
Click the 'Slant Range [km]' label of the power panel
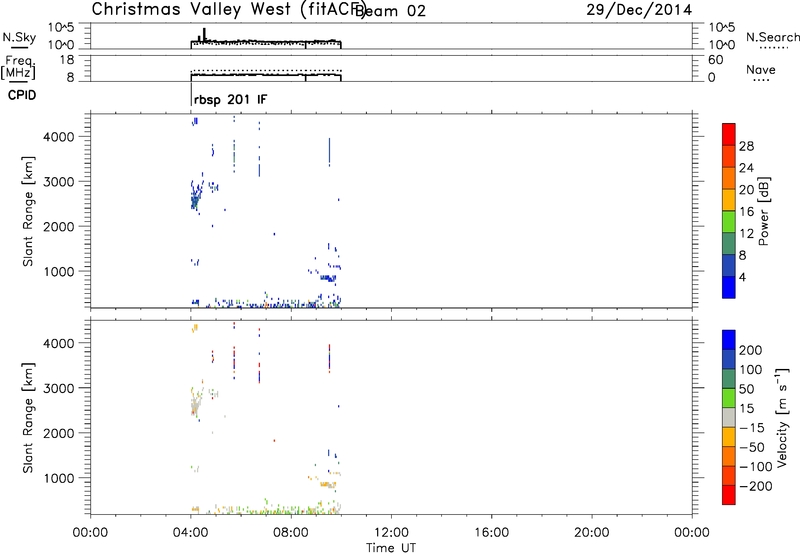(x=28, y=211)
